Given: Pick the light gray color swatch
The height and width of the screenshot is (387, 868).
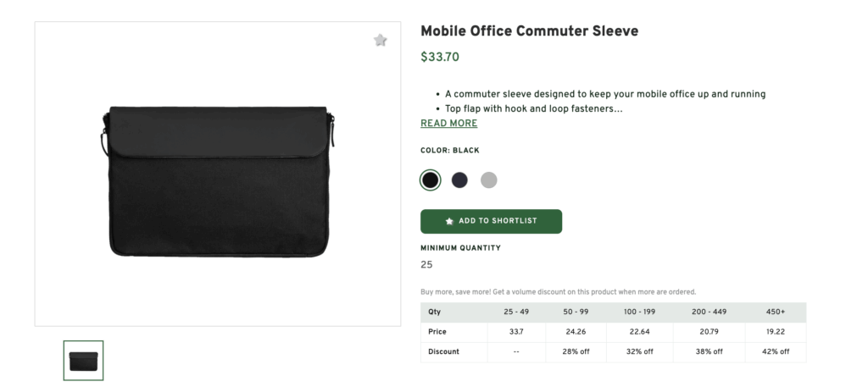Looking at the screenshot, I should tap(489, 180).
